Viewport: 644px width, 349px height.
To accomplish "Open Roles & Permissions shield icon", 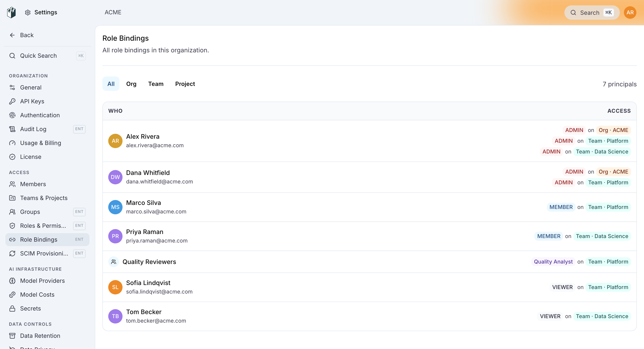I will (12, 226).
